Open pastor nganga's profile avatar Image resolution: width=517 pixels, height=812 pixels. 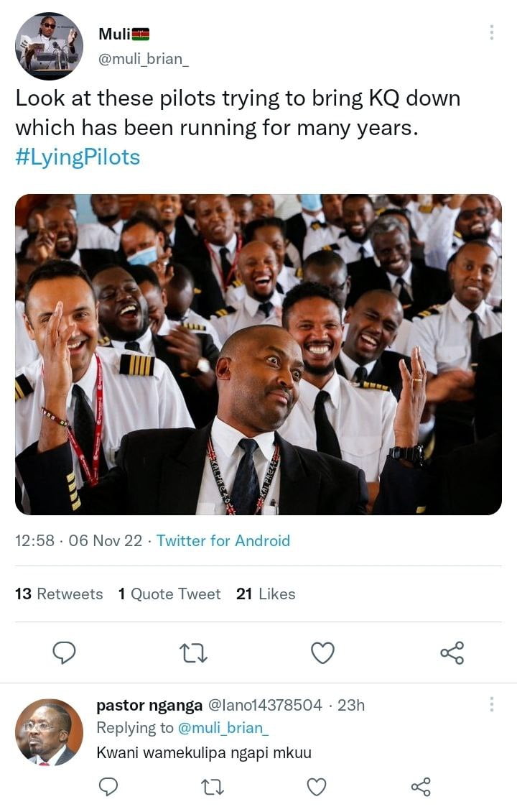tap(49, 732)
